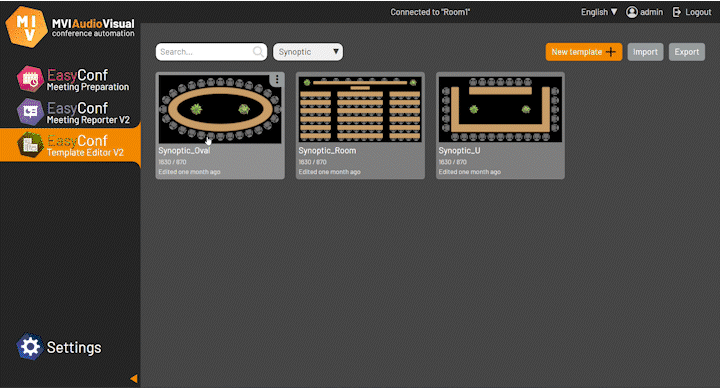
Task: Click the Template Editor V2 menu label
Action: tap(85, 152)
